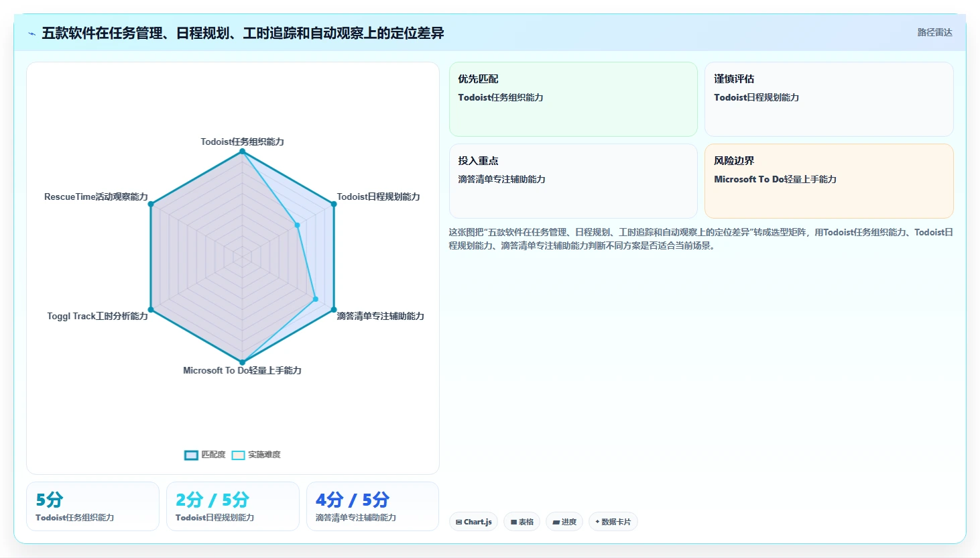
Task: Open the 风险边界 card
Action: tap(829, 181)
